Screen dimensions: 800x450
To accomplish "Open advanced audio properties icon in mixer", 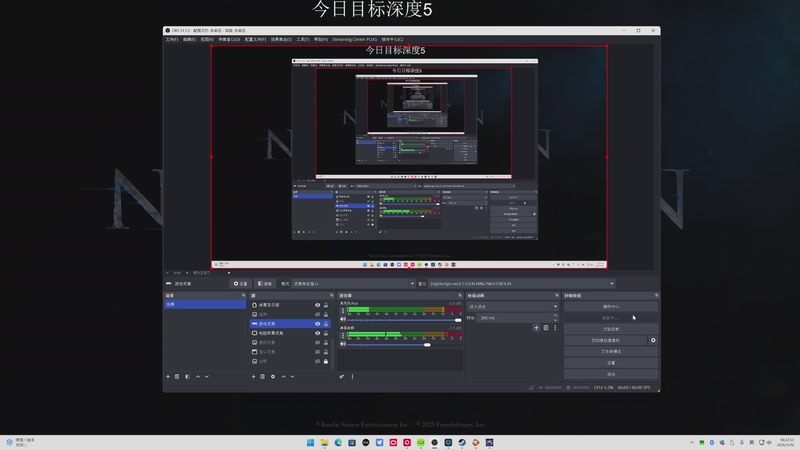I will 342,377.
